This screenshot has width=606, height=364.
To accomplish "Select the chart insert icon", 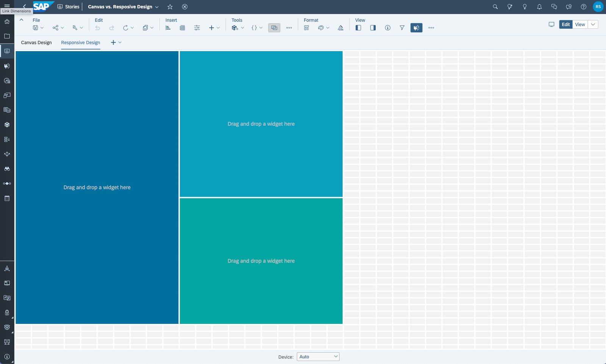I will tap(168, 28).
